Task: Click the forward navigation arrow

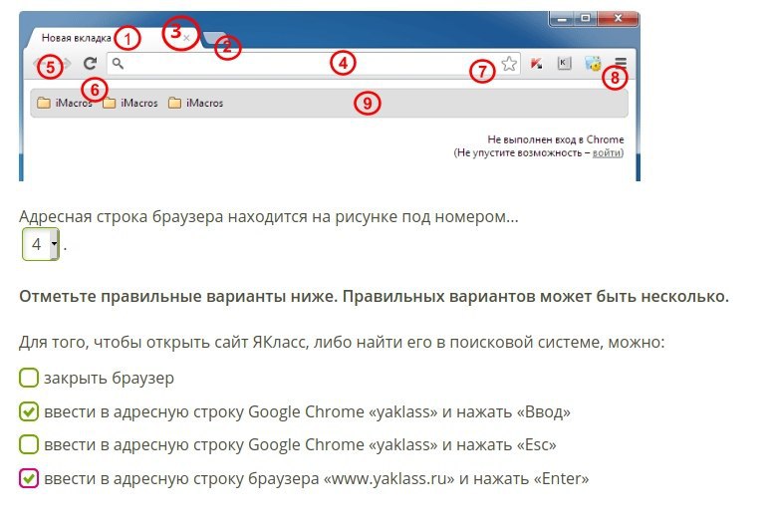Action: (67, 64)
